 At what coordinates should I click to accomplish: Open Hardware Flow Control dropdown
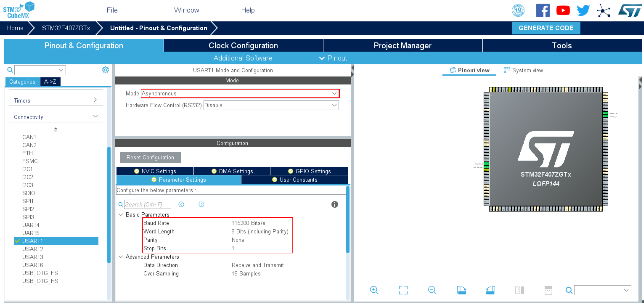(271, 105)
